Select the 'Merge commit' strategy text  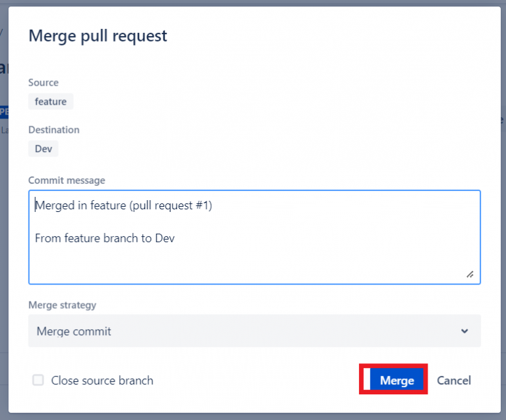pyautogui.click(x=74, y=331)
